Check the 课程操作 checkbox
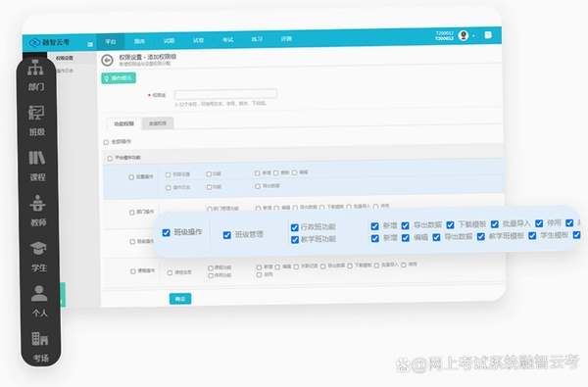 point(133,271)
